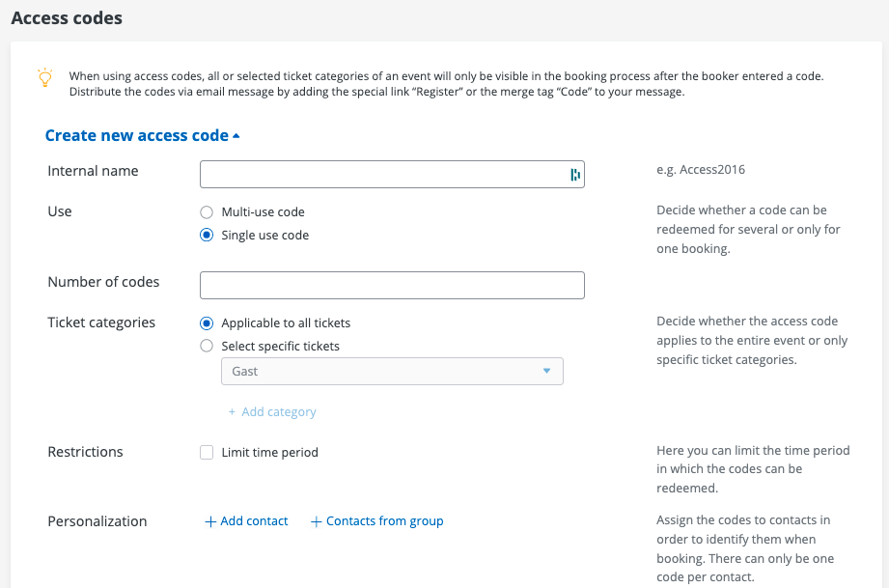Click the Add contact link
Viewport: 889px width, 588px height.
coord(254,521)
